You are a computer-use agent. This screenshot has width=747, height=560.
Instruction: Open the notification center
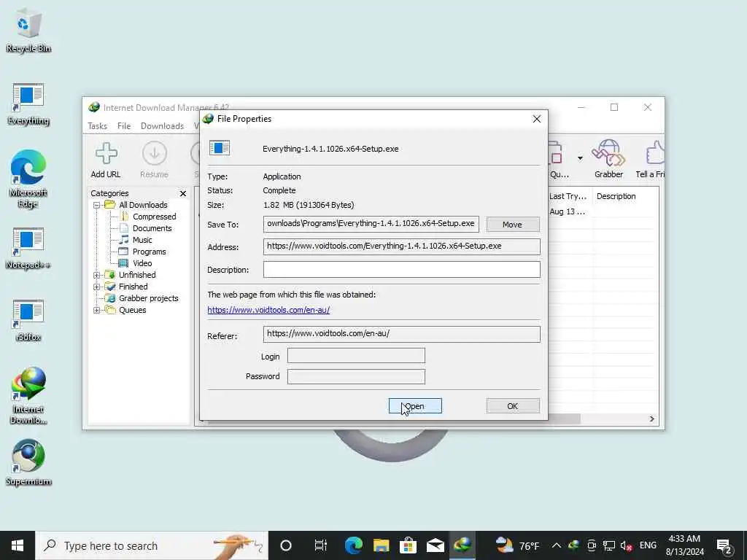(x=724, y=545)
